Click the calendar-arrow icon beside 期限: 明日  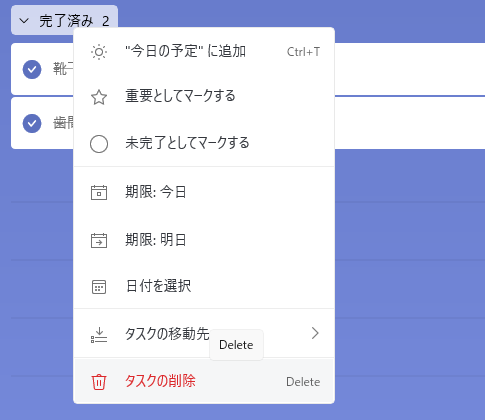coord(99,240)
